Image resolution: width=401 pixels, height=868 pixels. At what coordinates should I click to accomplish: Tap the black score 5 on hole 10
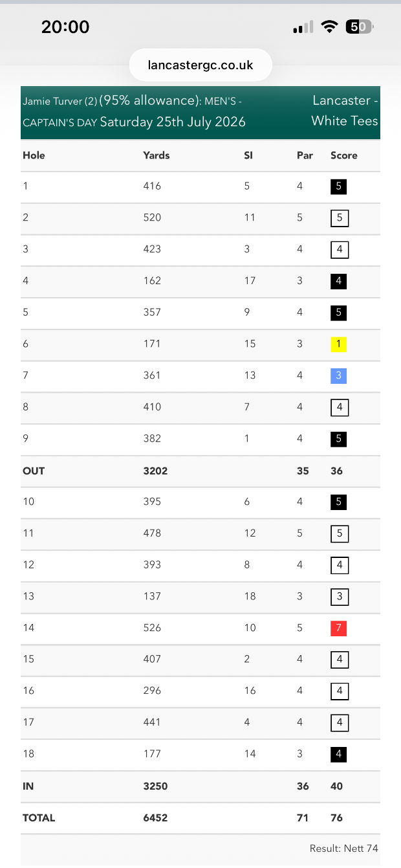[x=339, y=502]
